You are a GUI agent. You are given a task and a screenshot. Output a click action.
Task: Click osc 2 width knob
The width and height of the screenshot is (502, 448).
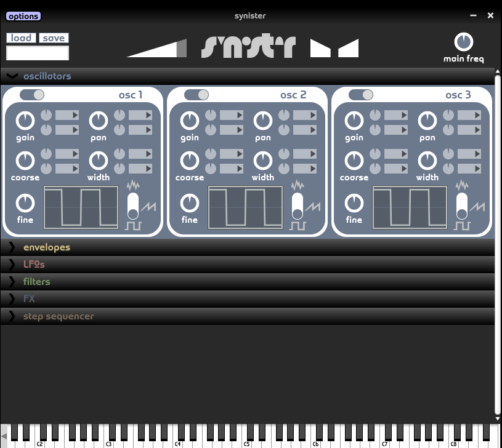pos(263,161)
